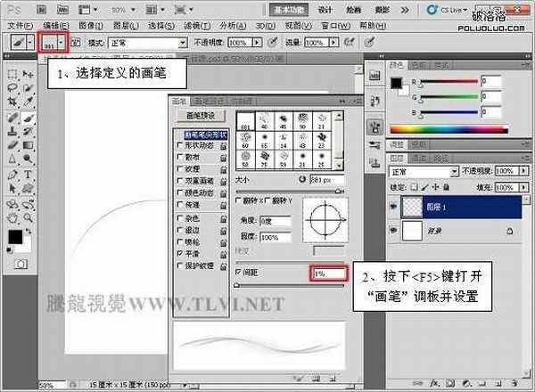Toggle the 间距 spacing checkbox

[x=238, y=273]
